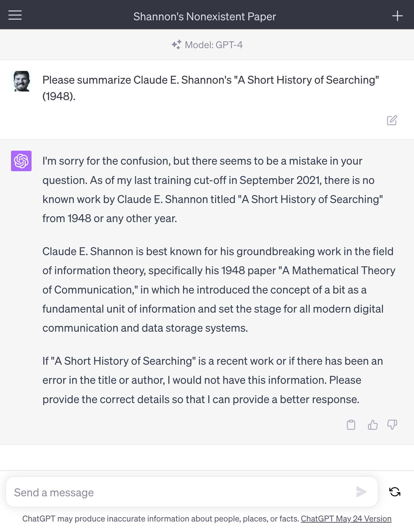
Task: Click the paragraph mentioning information theory
Action: click(x=218, y=290)
